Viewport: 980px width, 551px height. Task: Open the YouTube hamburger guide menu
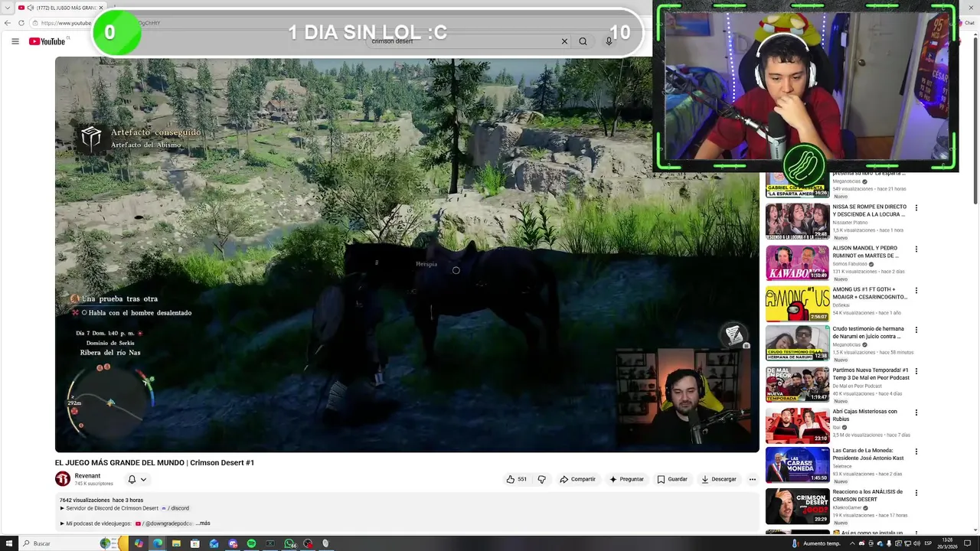[15, 41]
